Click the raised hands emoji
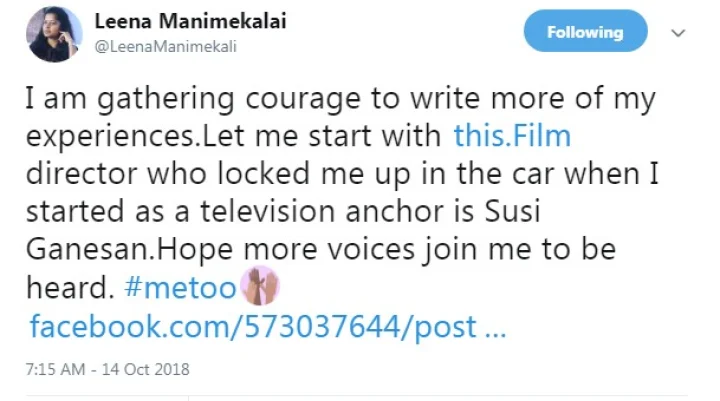 tap(259, 287)
